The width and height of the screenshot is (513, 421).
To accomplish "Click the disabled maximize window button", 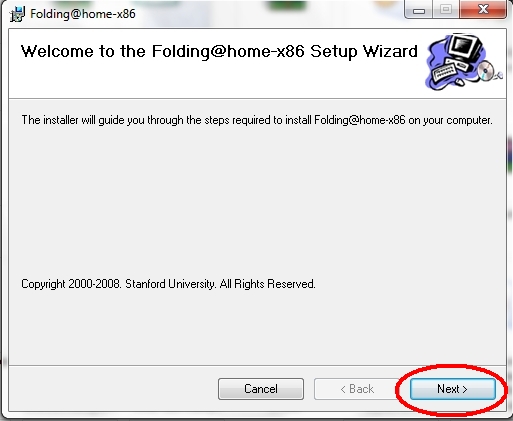I will tap(446, 9).
